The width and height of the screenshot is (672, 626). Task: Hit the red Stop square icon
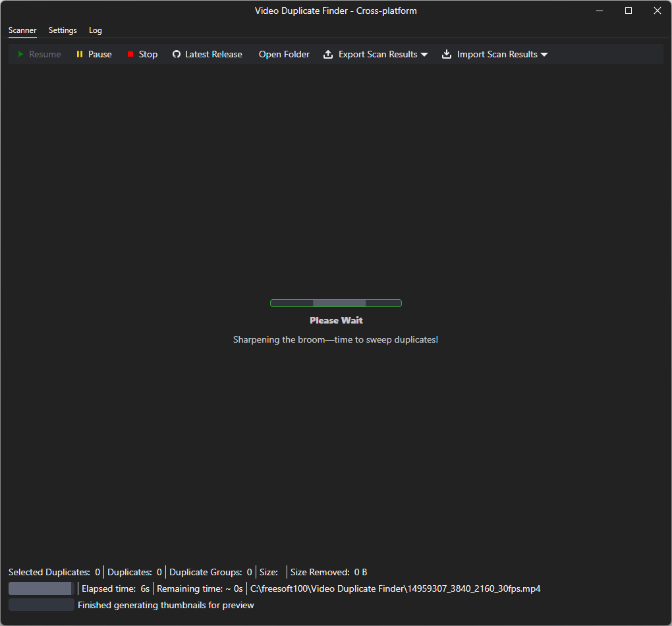coord(130,55)
